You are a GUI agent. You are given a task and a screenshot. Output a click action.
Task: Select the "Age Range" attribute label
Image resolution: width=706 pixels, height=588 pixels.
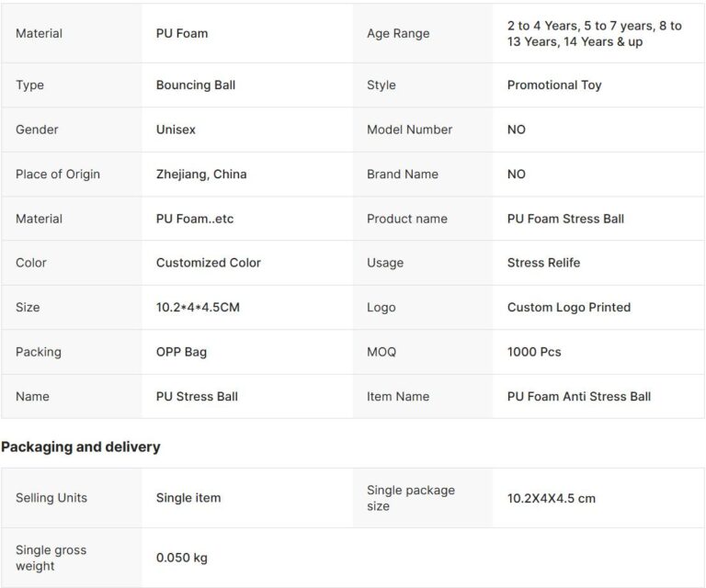click(398, 33)
